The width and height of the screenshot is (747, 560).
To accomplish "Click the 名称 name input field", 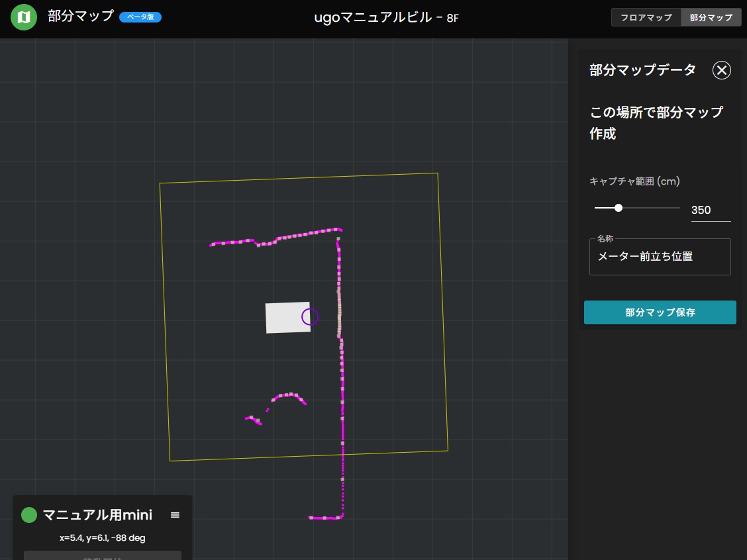I will point(660,257).
